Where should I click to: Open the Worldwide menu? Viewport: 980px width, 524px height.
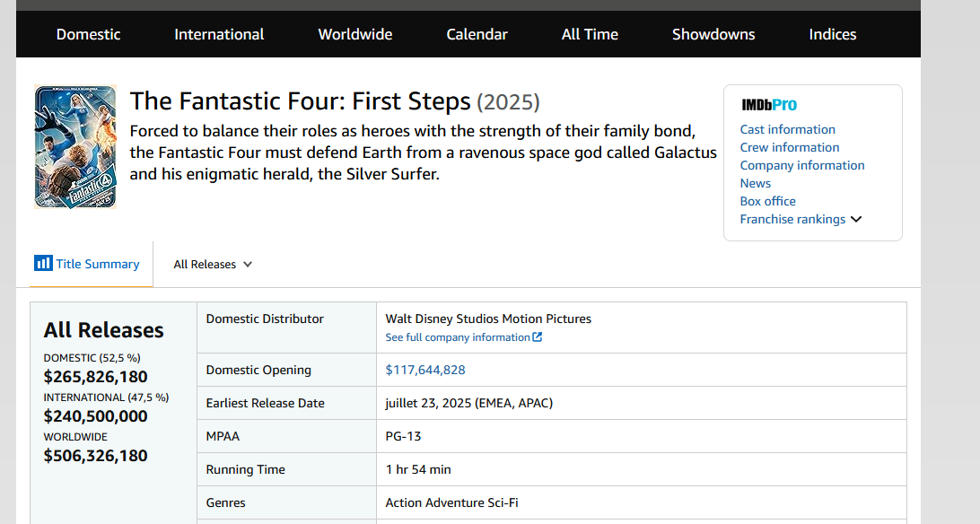(x=355, y=34)
